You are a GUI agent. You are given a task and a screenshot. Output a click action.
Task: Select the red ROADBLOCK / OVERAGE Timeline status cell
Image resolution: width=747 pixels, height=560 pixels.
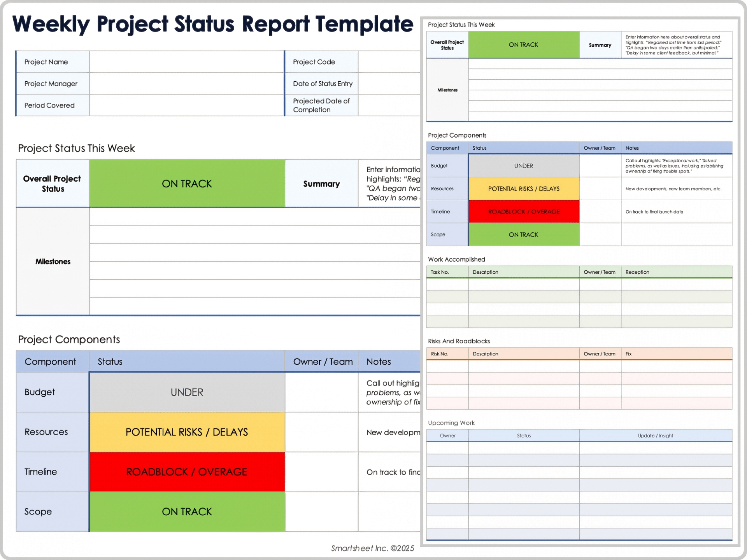click(x=187, y=472)
